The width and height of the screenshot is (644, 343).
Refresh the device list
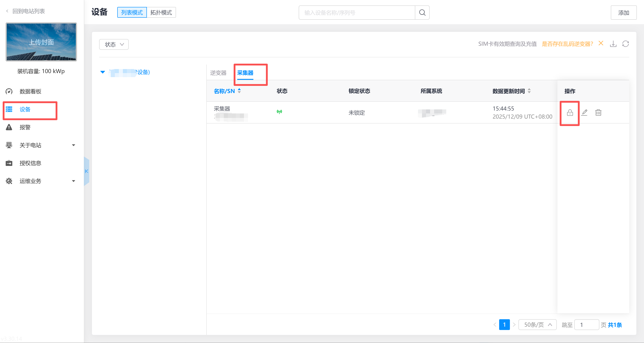(x=625, y=44)
